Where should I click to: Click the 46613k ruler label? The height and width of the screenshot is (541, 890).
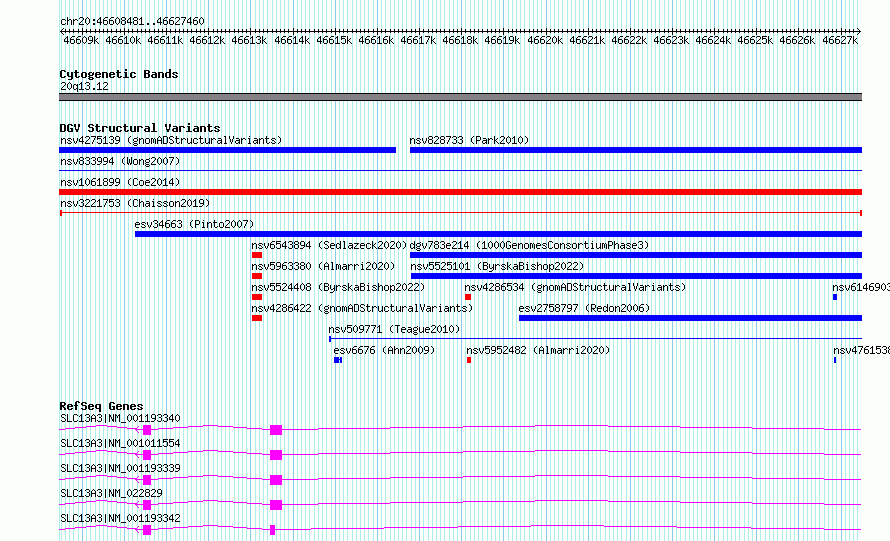coord(249,40)
